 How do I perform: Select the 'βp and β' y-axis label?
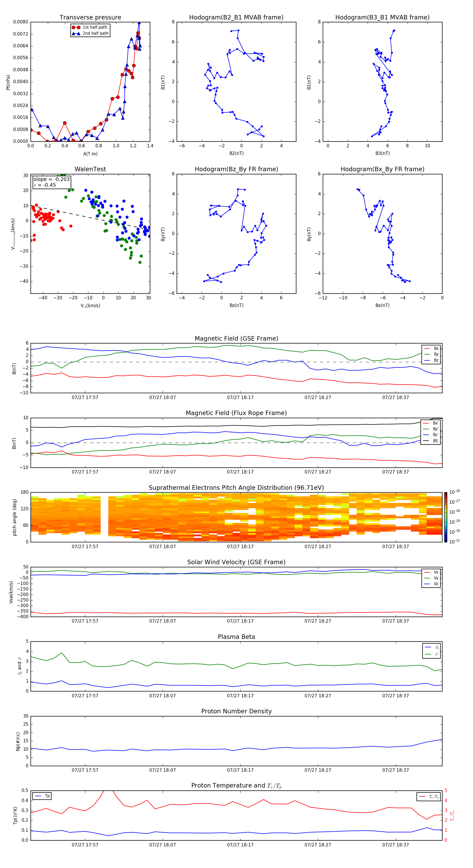(20, 667)
